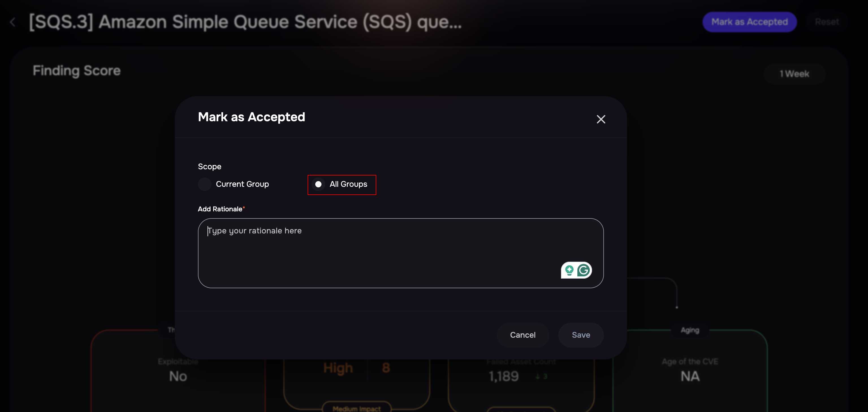Click the Failed Asset Count value 1,189
The width and height of the screenshot is (868, 412).
coord(504,376)
